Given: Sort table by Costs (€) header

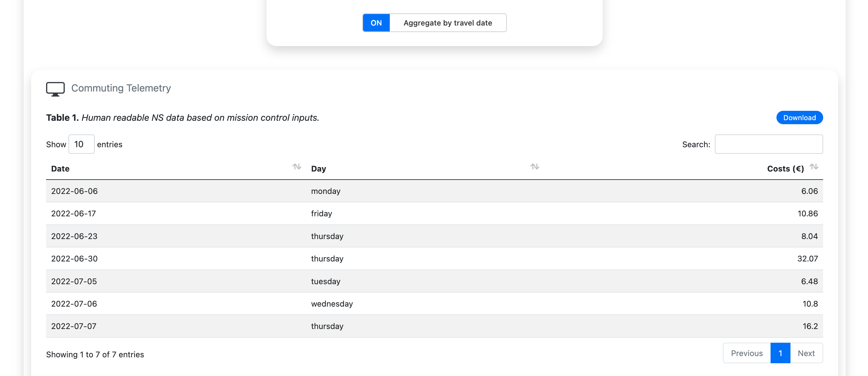Looking at the screenshot, I should (x=785, y=168).
